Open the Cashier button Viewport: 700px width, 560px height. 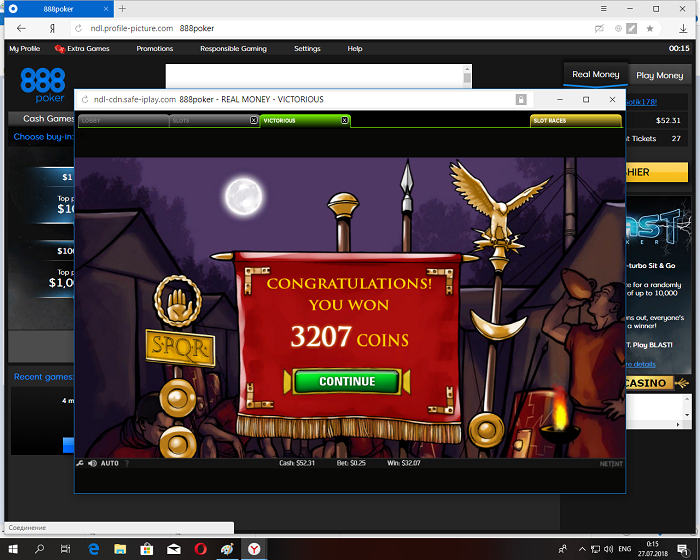click(657, 172)
